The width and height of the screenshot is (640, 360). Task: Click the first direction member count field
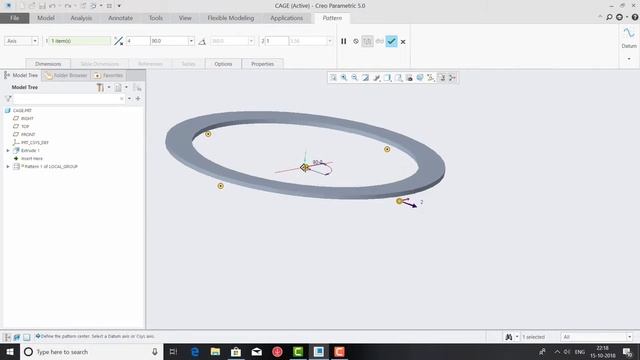pyautogui.click(x=138, y=41)
